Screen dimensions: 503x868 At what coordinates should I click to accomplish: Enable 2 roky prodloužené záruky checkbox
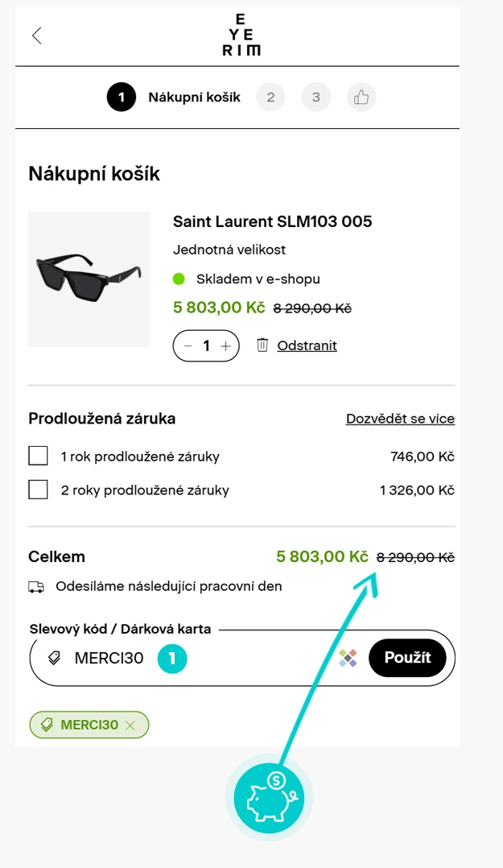(x=38, y=490)
